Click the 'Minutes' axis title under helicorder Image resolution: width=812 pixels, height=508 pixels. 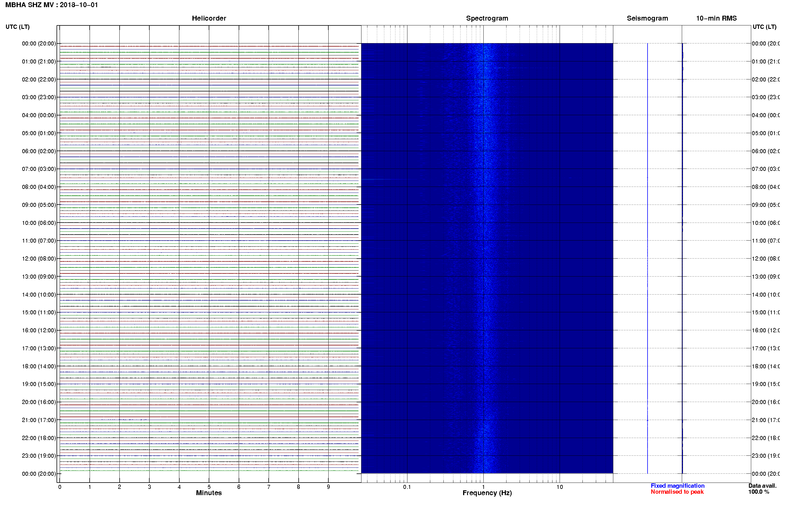tap(209, 493)
